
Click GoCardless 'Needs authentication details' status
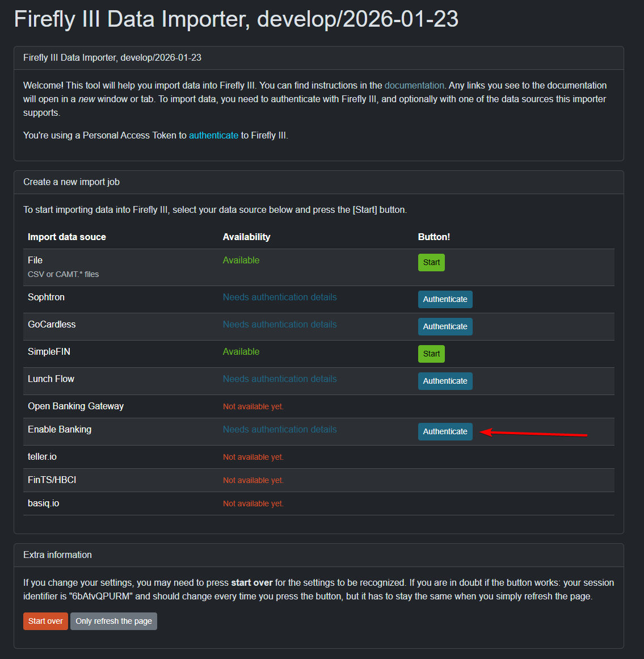pyautogui.click(x=280, y=325)
